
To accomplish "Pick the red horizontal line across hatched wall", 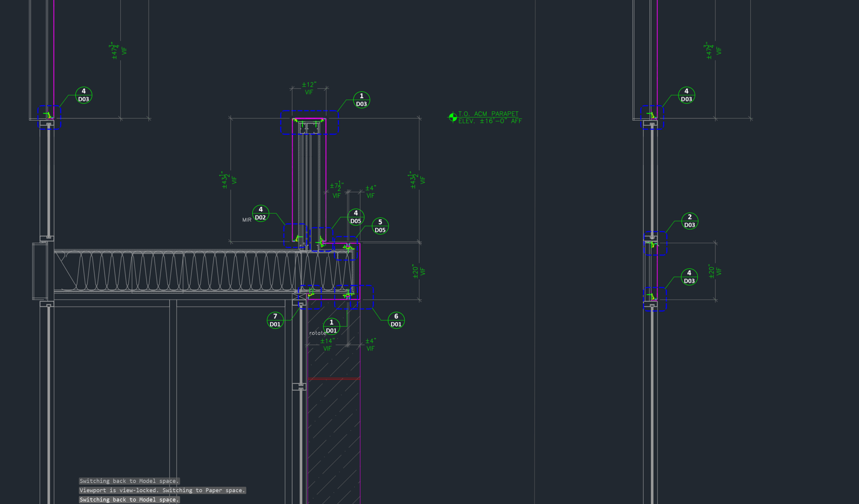I will [333, 378].
